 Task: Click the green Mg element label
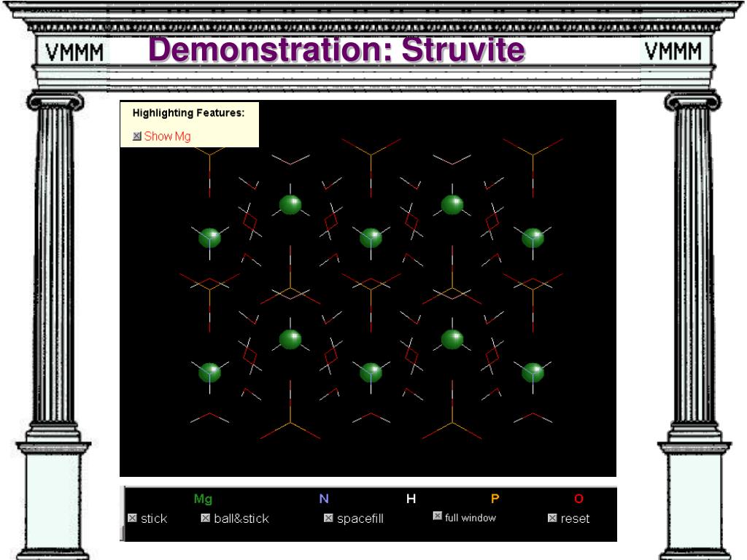click(x=203, y=499)
